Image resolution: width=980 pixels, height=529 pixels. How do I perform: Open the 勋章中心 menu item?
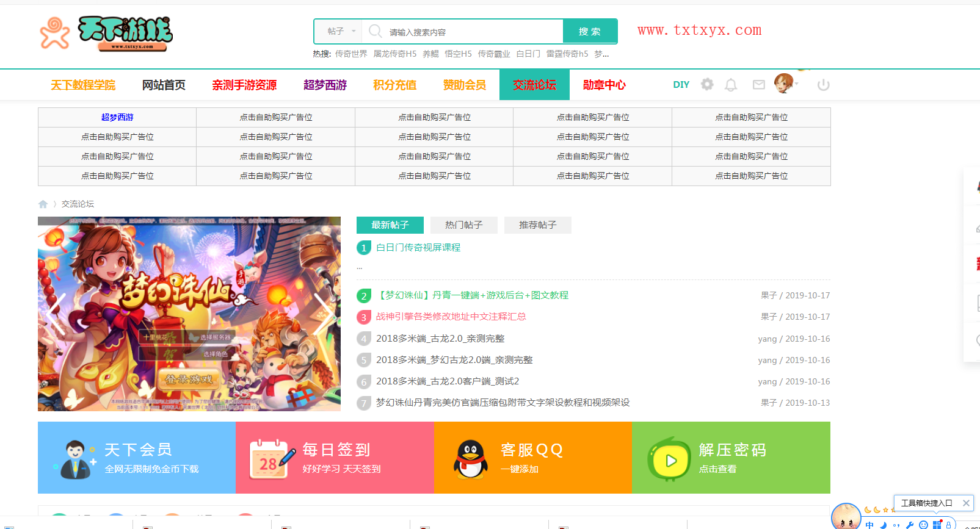pos(604,85)
